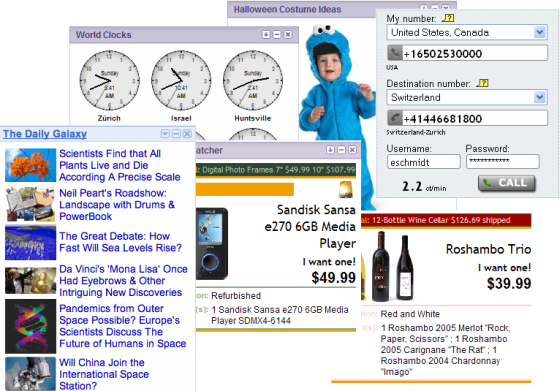Open the Great Debate sea levels article
This screenshot has height=391, width=560.
click(120, 242)
